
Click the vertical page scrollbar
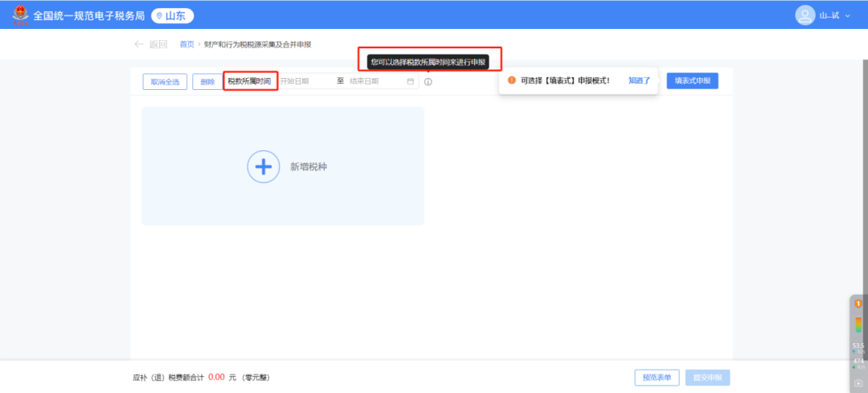(866, 211)
